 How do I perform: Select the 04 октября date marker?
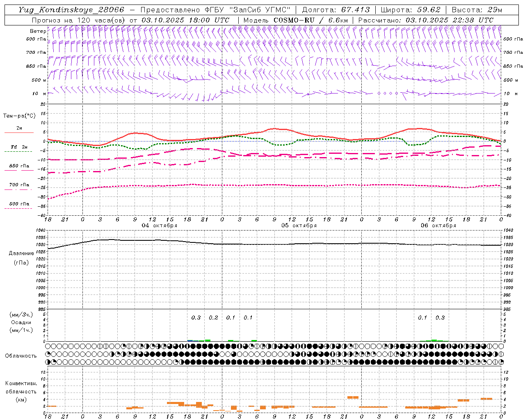[x=160, y=226]
